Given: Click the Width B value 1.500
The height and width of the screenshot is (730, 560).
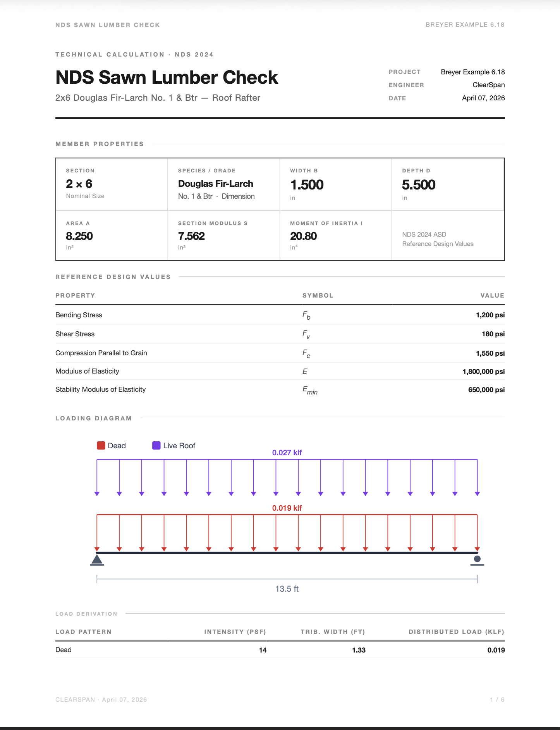Looking at the screenshot, I should click(x=307, y=185).
